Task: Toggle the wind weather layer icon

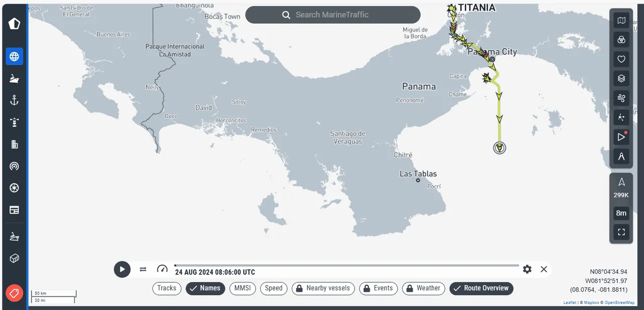Action: point(621,98)
